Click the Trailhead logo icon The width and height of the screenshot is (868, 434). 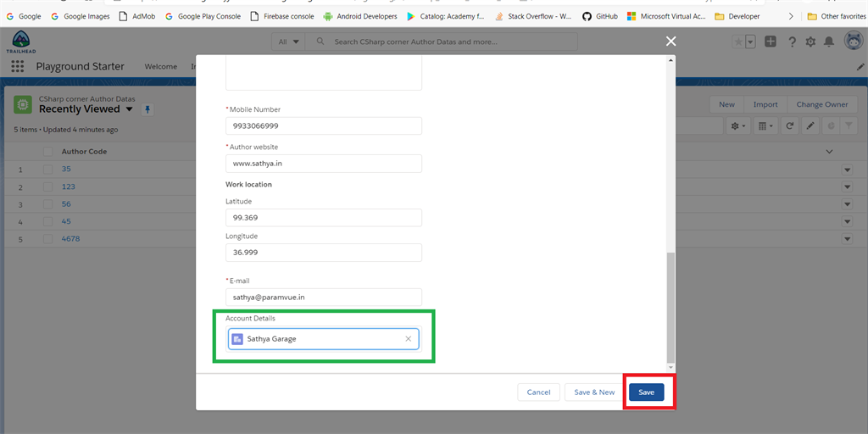point(21,42)
